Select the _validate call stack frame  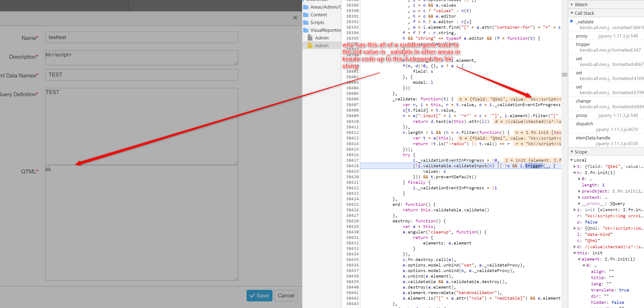[x=606, y=24]
